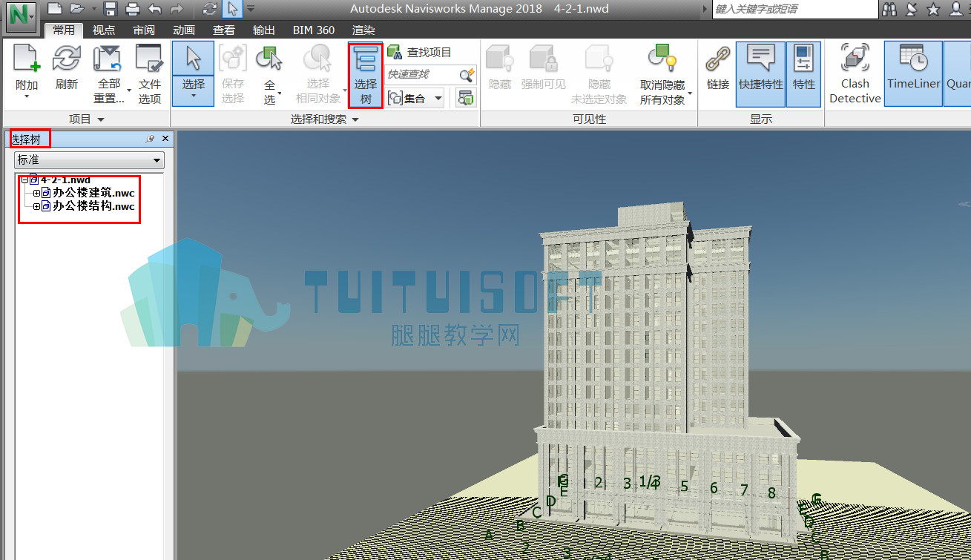Viewport: 971px width, 560px height.
Task: Select 办公楼结构.nwc in selection tree
Action: tap(93, 206)
